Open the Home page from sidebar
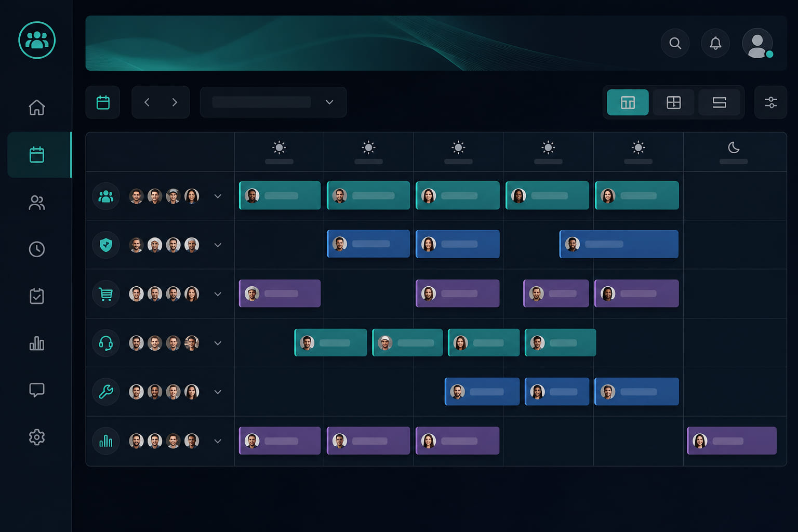Image resolution: width=798 pixels, height=532 pixels. pyautogui.click(x=37, y=108)
